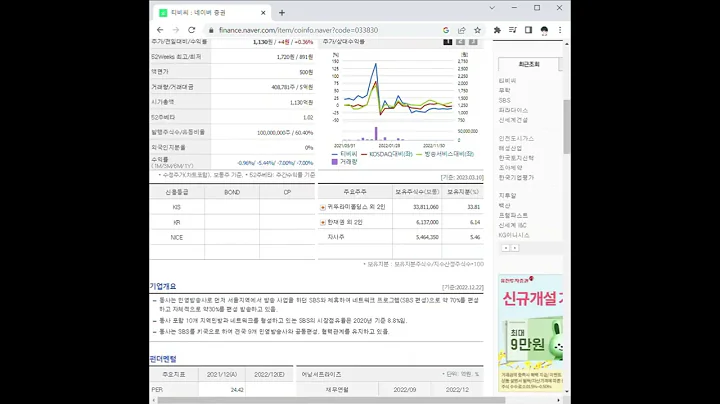Viewport: 720px width, 404px height.
Task: Bookmark this page with the star icon
Action: (x=478, y=30)
